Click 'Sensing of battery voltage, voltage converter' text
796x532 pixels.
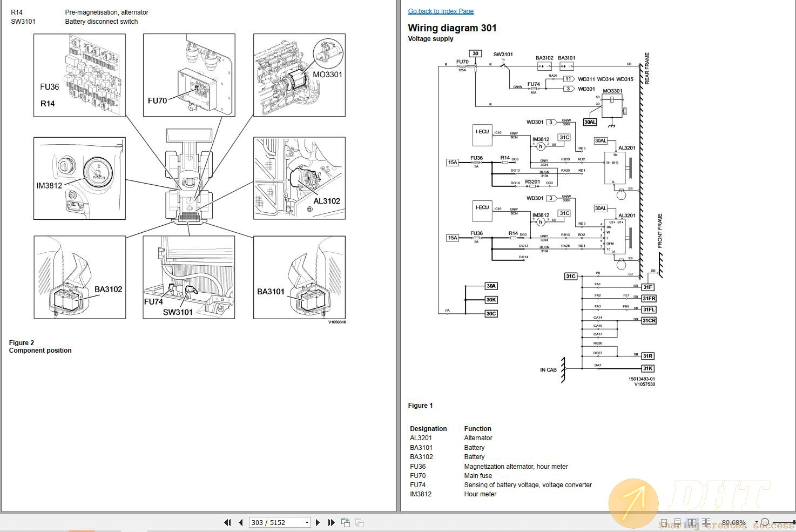coord(528,485)
